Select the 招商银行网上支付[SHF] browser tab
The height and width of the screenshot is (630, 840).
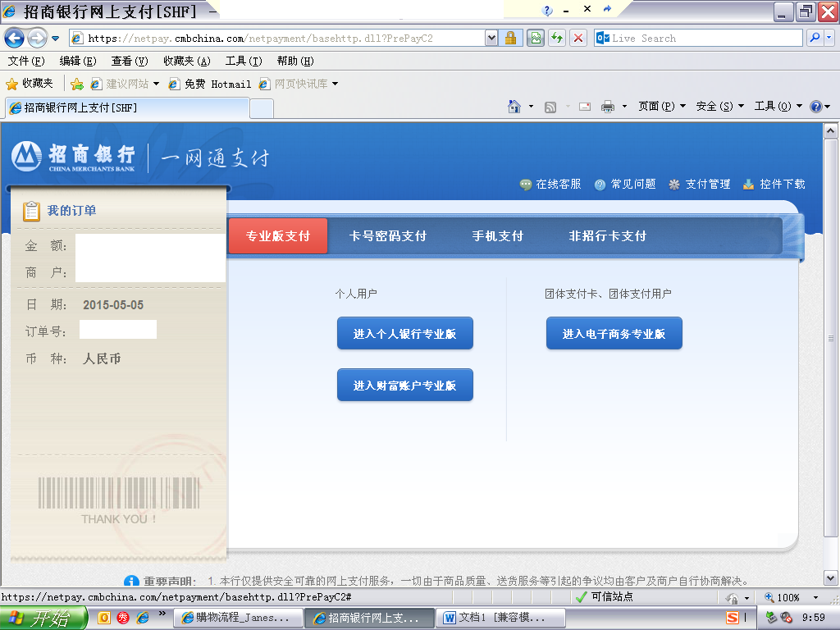[x=127, y=107]
